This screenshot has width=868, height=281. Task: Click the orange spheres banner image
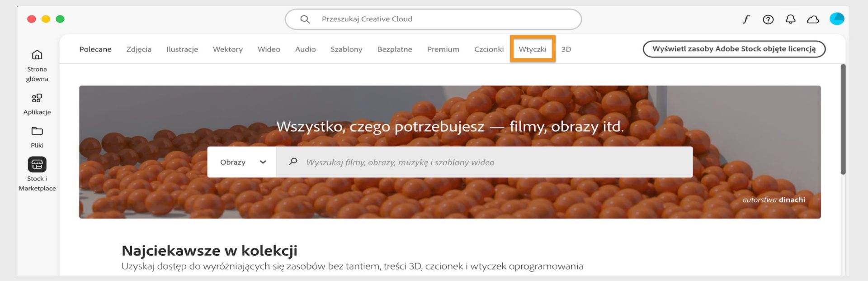pyautogui.click(x=450, y=152)
